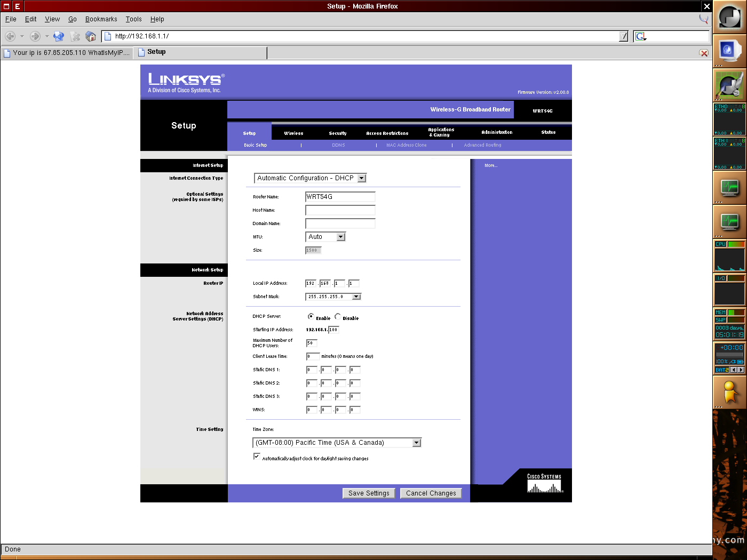
Task: Open the MTU Auto dropdown
Action: click(x=325, y=237)
